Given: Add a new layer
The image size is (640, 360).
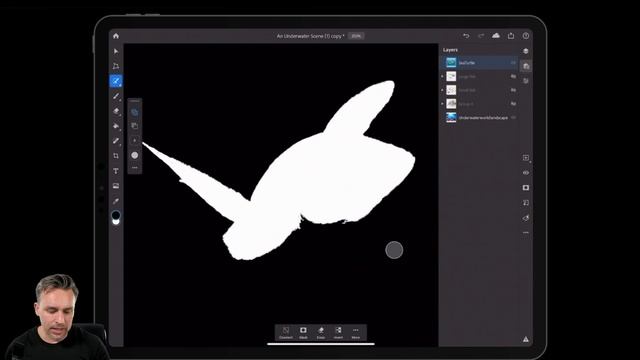Looking at the screenshot, I should 526,158.
